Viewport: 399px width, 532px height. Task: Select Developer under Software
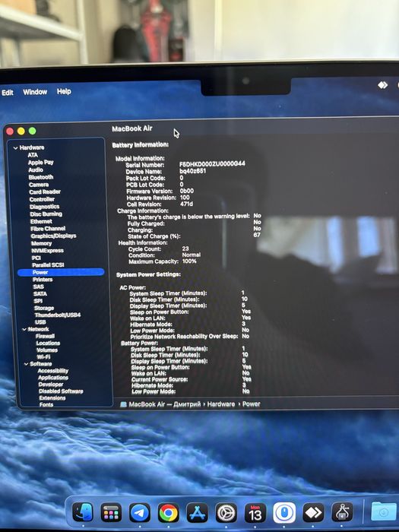(x=51, y=385)
